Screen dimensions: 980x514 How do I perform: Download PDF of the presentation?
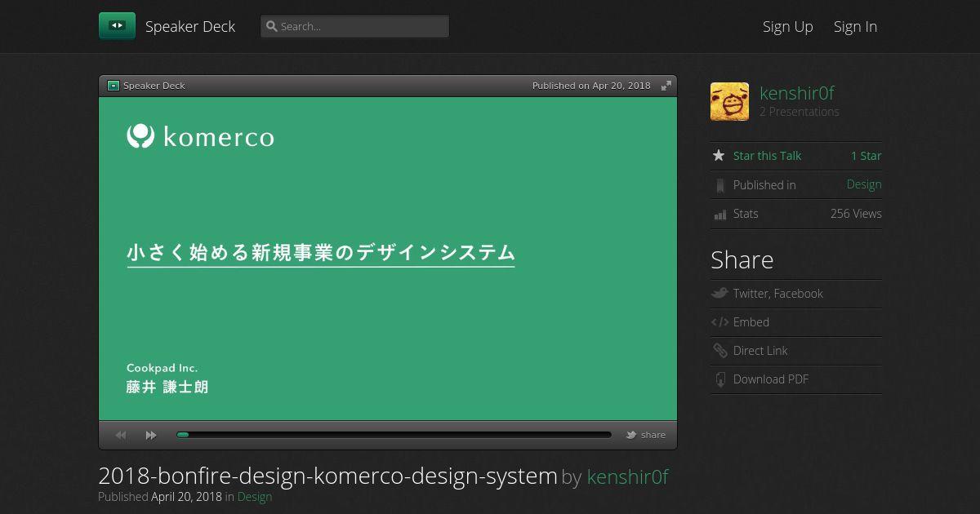pos(771,379)
